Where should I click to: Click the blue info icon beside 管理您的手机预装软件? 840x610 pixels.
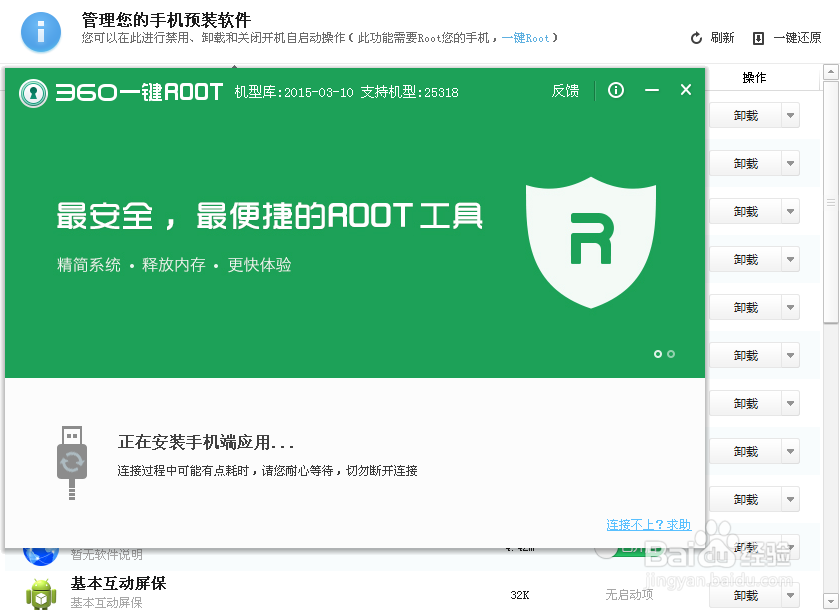click(x=41, y=32)
